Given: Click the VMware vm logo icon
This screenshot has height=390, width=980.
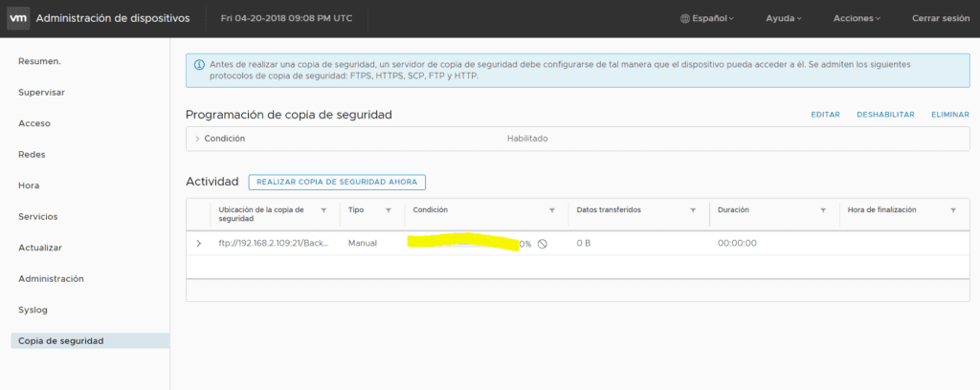Looking at the screenshot, I should 17,18.
